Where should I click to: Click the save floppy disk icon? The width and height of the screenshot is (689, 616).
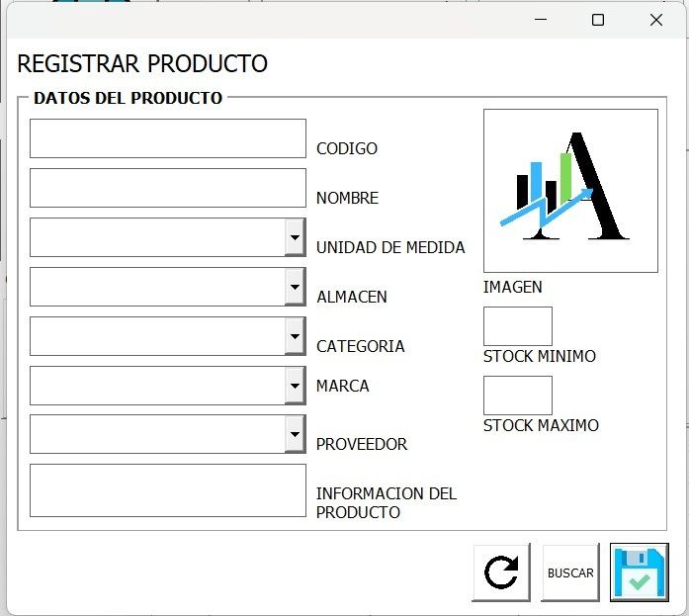click(x=640, y=572)
